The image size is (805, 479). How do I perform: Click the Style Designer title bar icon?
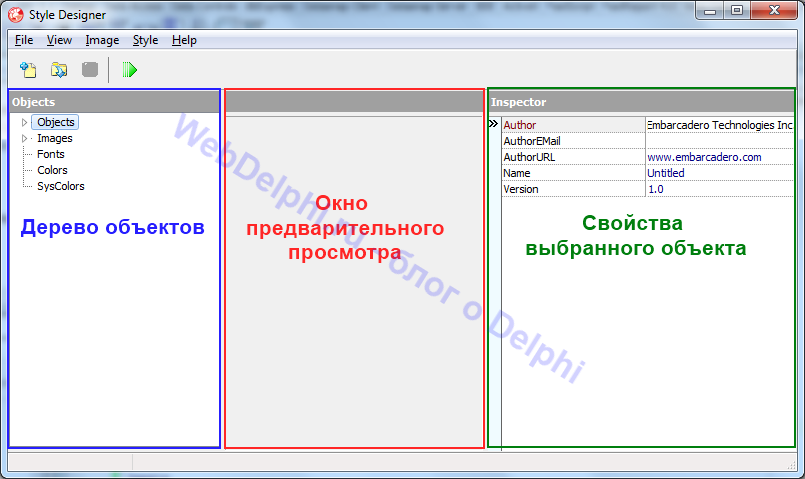(x=15, y=15)
